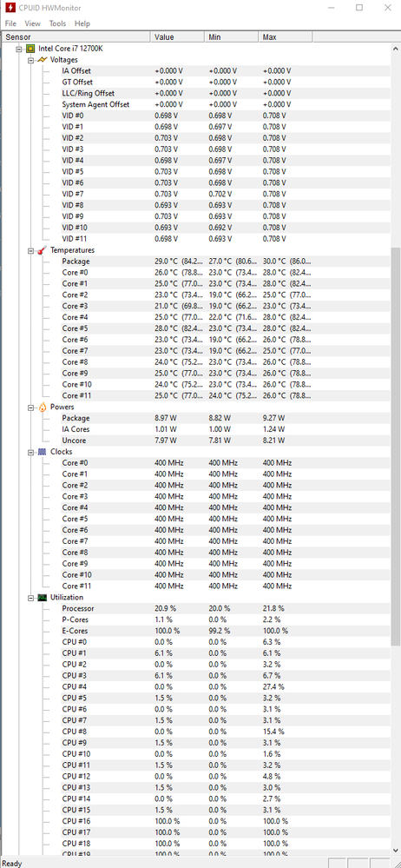Click the Clocks chip icon

[x=42, y=452]
